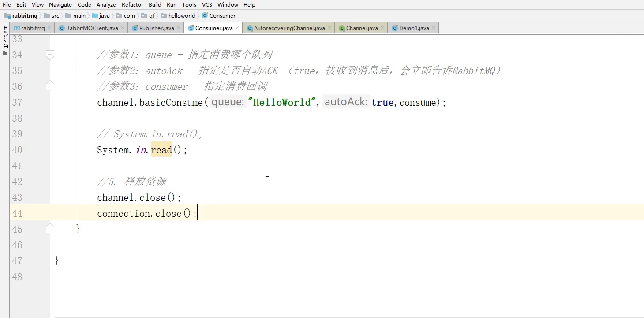This screenshot has width=644, height=318.
Task: Open the Refactor menu
Action: [x=132, y=5]
